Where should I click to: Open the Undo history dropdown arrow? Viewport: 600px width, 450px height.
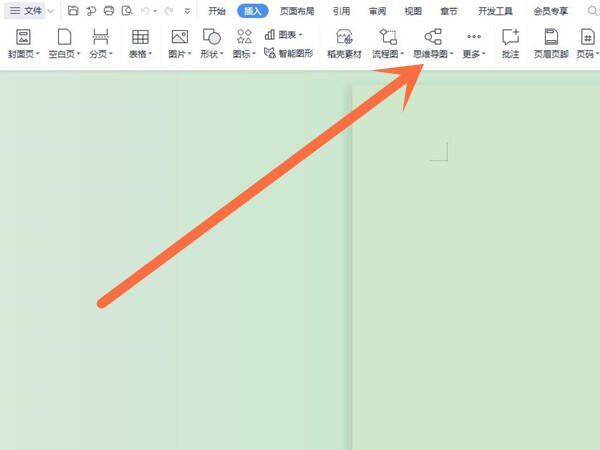pos(155,11)
